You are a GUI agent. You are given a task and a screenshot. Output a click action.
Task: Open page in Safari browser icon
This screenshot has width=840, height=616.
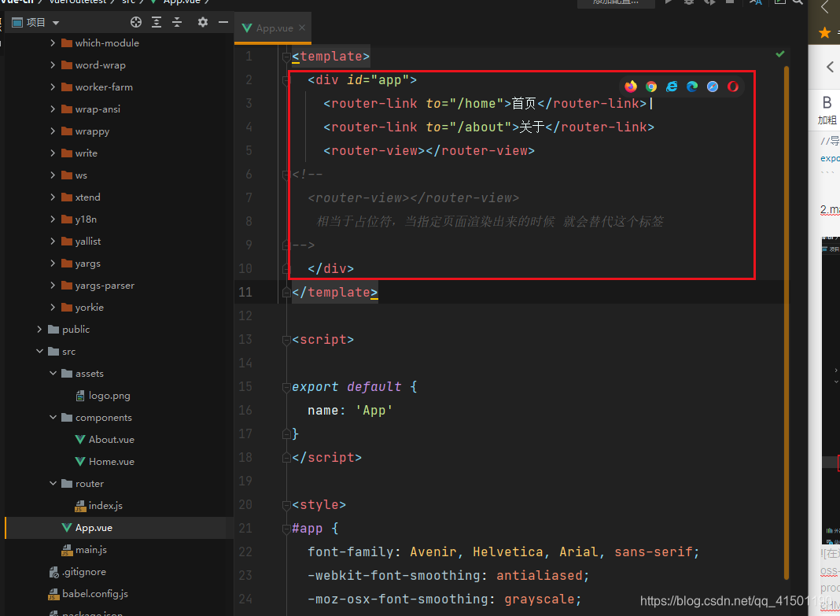713,87
